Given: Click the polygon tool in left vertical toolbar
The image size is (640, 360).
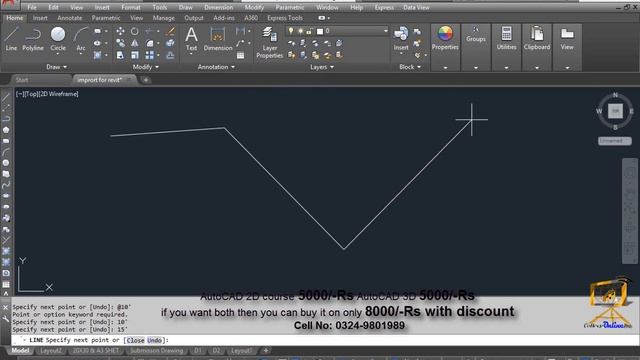Looking at the screenshot, I should coord(6,130).
